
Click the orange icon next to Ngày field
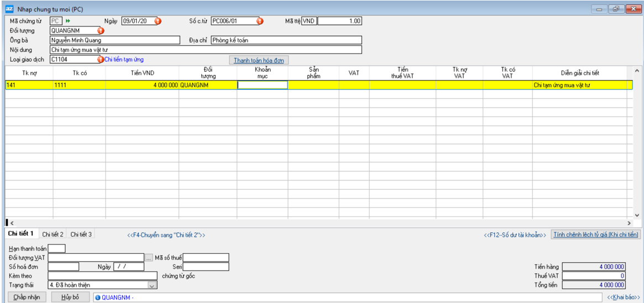[x=158, y=21]
